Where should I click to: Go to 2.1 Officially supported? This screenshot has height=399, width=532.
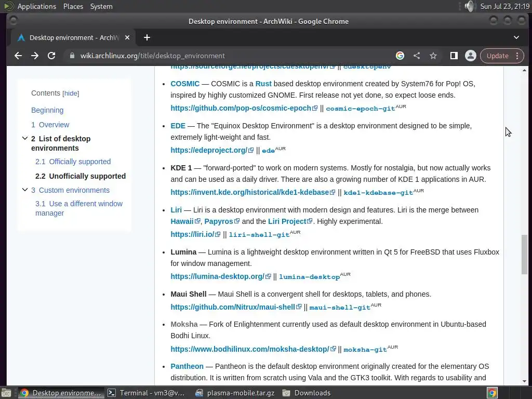click(73, 162)
